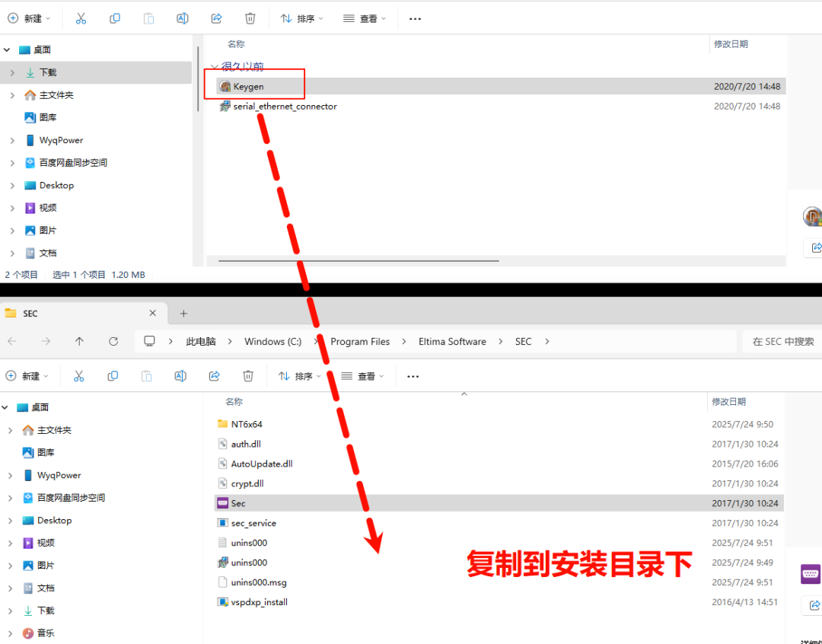Click the This PC monitor icon in address bar
822x644 pixels.
149,341
